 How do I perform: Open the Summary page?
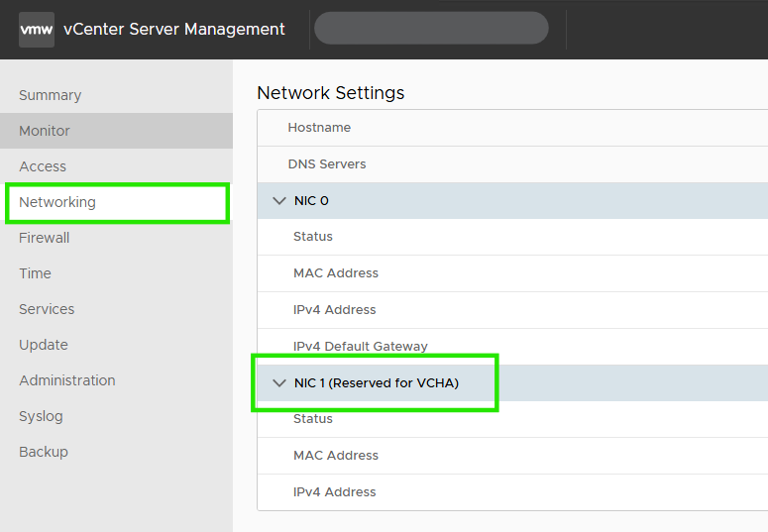tap(51, 95)
